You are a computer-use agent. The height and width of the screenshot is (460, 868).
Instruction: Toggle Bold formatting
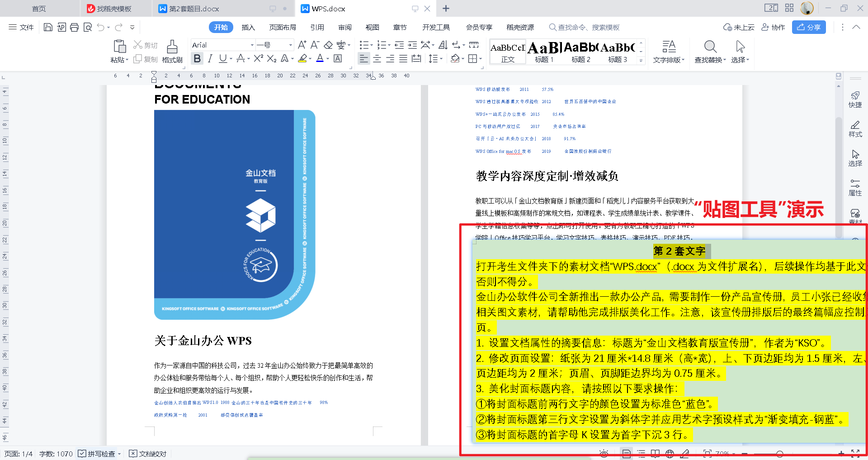[x=197, y=58]
